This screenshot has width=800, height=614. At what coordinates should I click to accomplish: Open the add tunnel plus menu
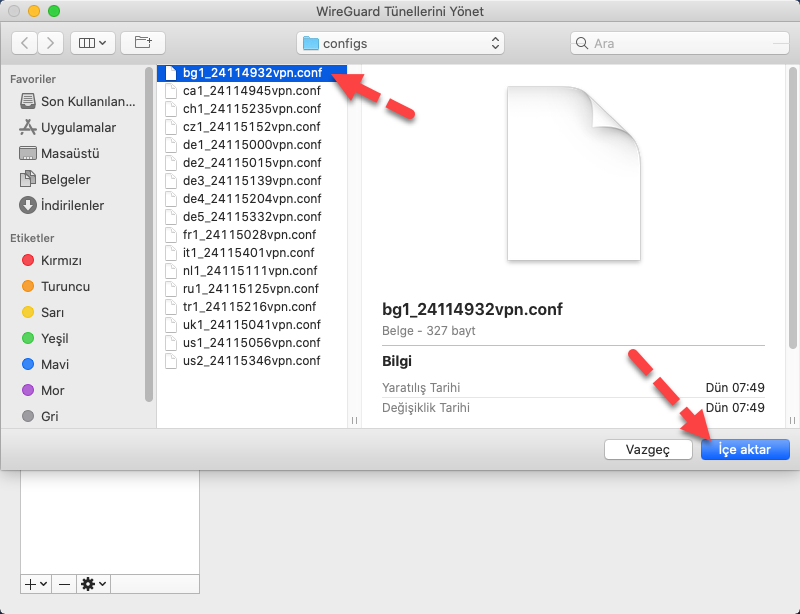(36, 584)
